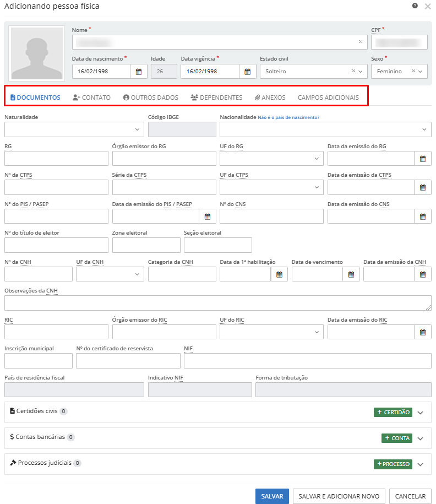Focus the Nº do CNS field
The image size is (436, 504).
pyautogui.click(x=271, y=216)
